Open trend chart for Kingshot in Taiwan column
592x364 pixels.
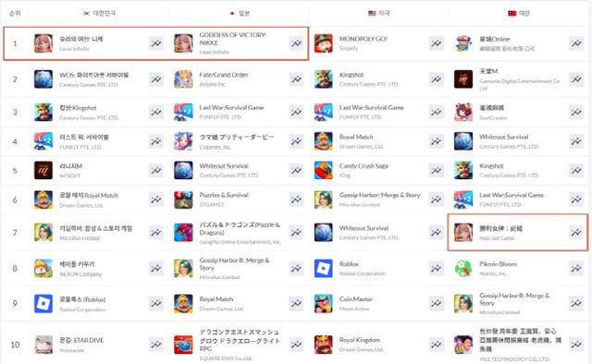(576, 170)
